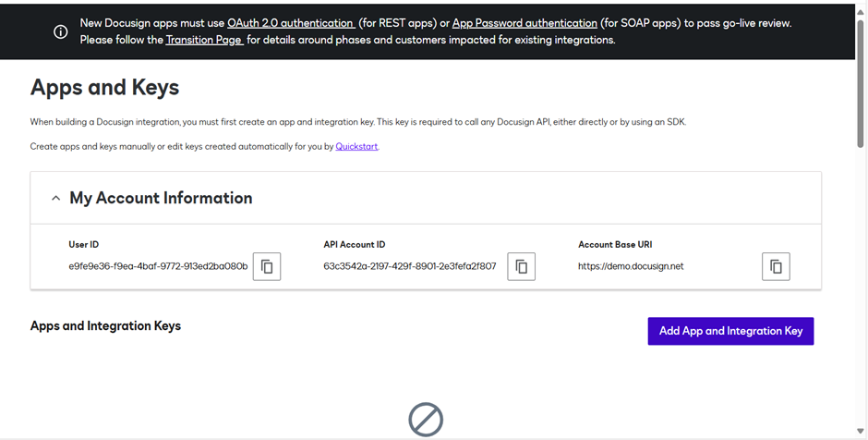Click the vertical scrollbar thumb
This screenshot has width=868, height=440.
(x=861, y=83)
